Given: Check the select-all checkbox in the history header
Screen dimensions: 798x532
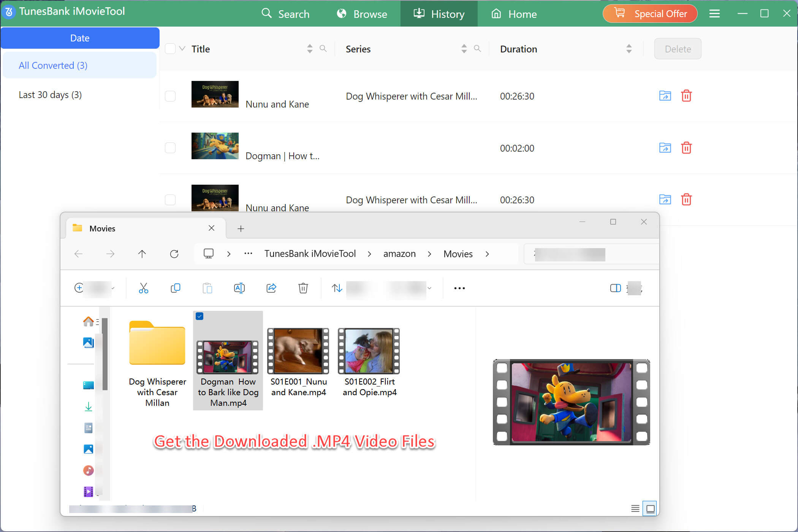Looking at the screenshot, I should coord(170,49).
